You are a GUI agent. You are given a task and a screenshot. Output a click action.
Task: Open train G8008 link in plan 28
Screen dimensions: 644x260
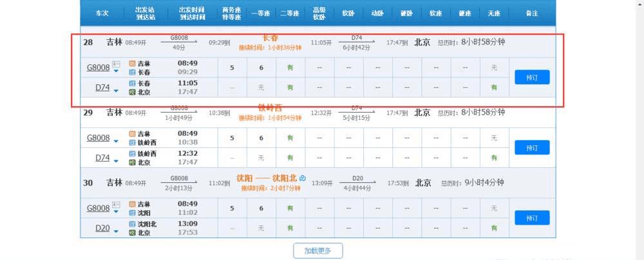tap(98, 68)
